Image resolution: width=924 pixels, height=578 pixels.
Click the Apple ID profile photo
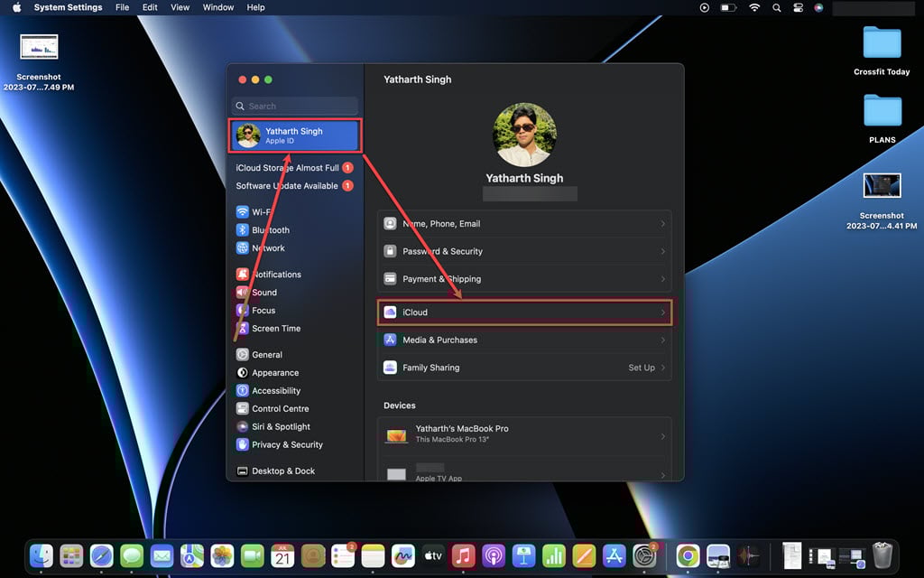[x=524, y=135]
